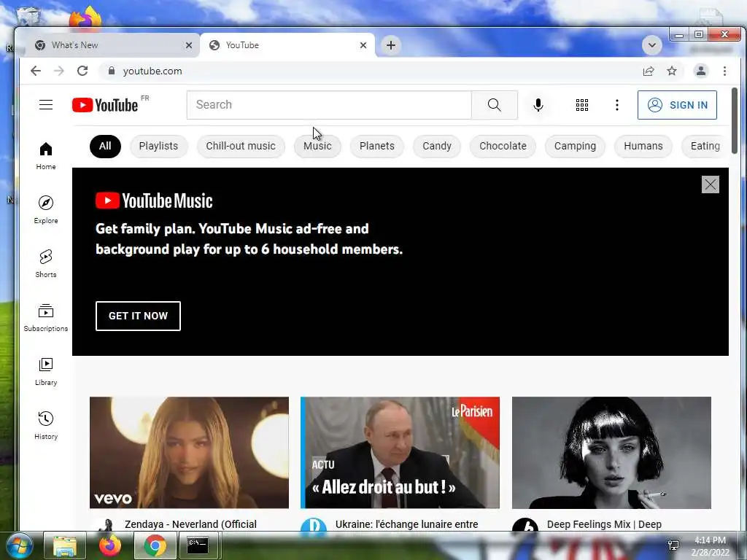The image size is (747, 560).
Task: Filter by Playlists chip
Action: (x=158, y=146)
